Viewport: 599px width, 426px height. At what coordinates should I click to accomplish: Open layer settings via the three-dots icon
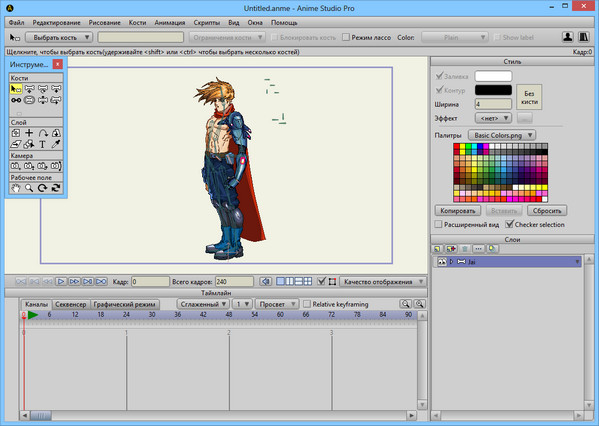point(478,249)
